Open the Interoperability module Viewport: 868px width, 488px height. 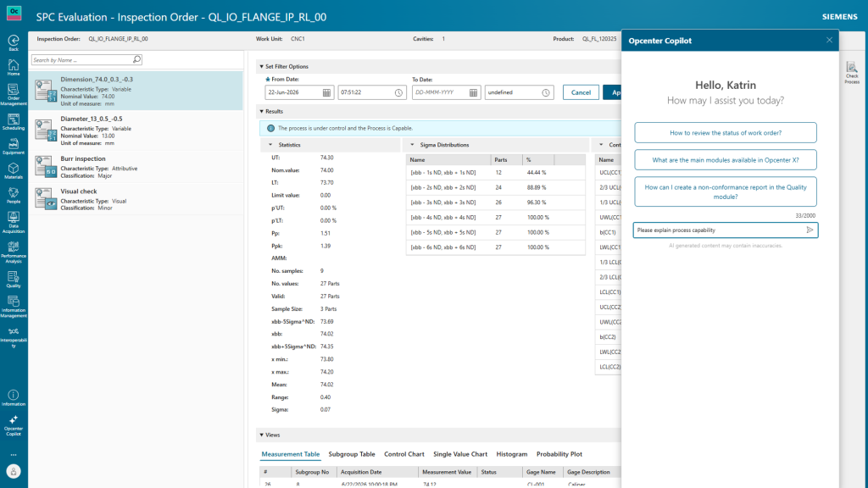pos(14,337)
